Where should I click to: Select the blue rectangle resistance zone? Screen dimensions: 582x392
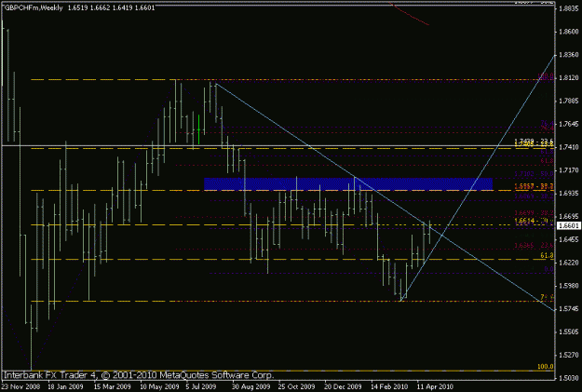pos(348,184)
